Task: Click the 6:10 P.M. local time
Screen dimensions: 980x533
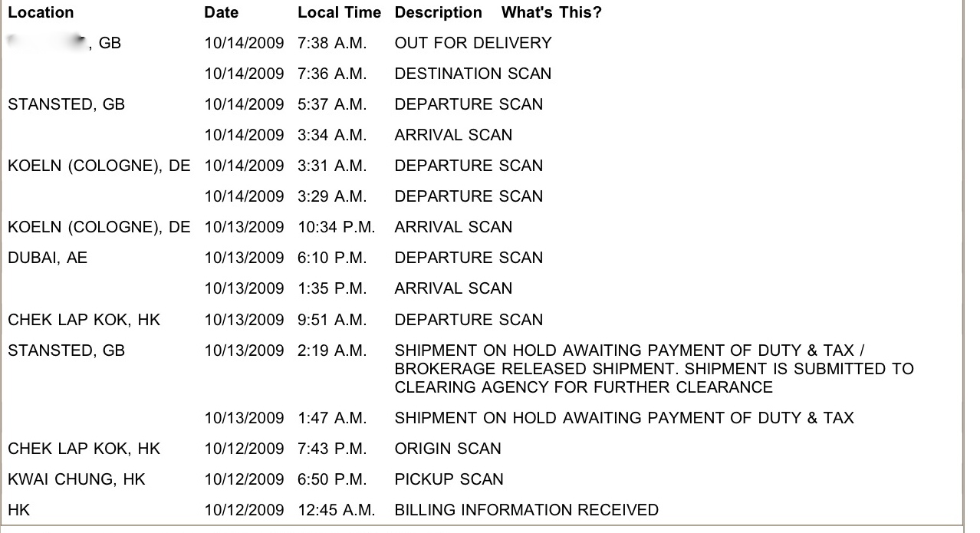Action: click(332, 258)
